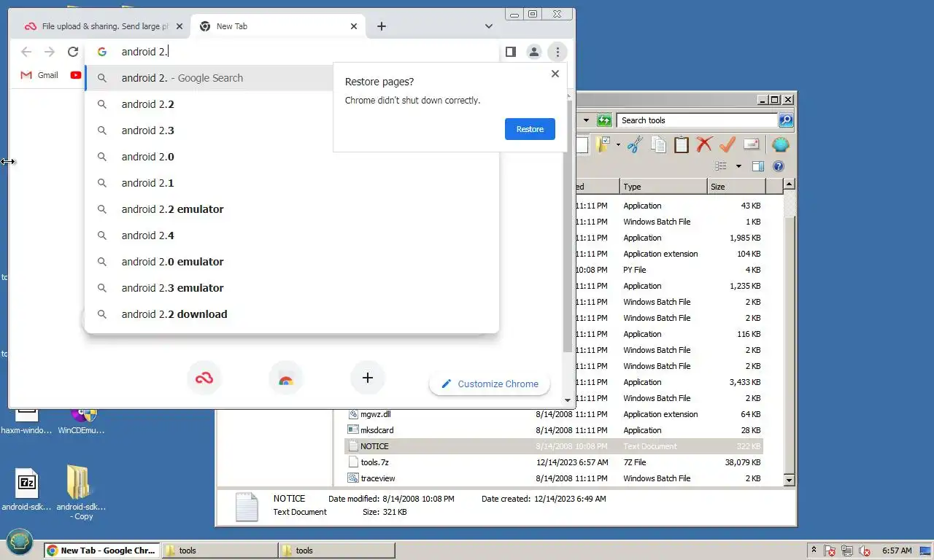This screenshot has height=560, width=934.
Task: Select suggestion 'android 2.4'
Action: click(x=292, y=236)
